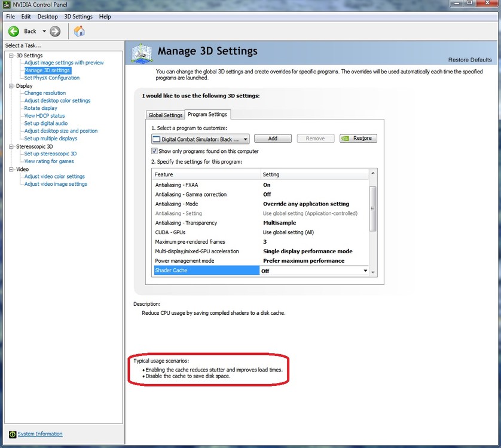This screenshot has width=501, height=448.
Task: Open the Desktop menu
Action: point(48,17)
